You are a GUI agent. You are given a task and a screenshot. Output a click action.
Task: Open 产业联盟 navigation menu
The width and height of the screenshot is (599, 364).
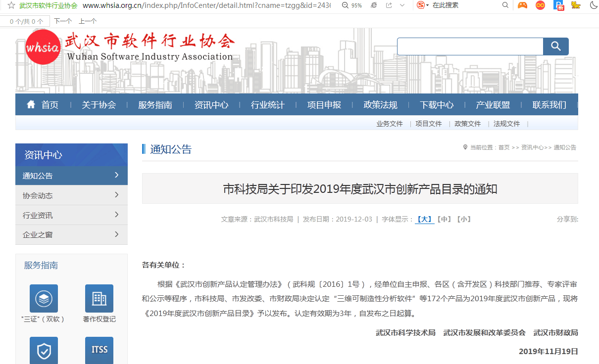pos(493,105)
